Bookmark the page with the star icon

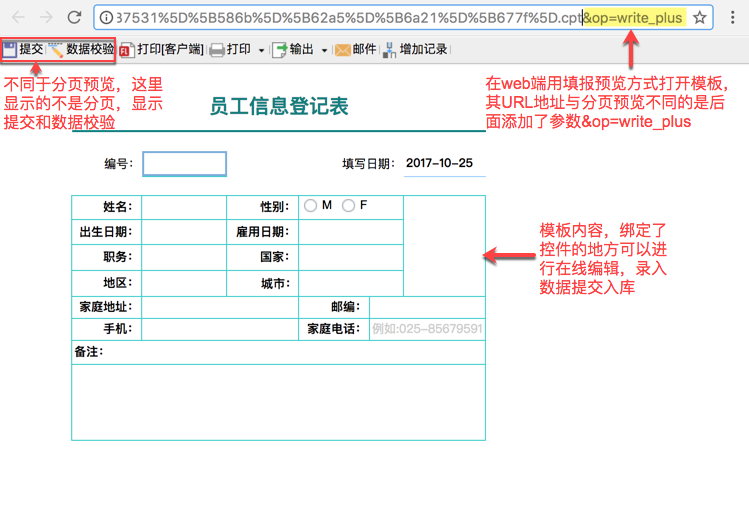[x=700, y=18]
